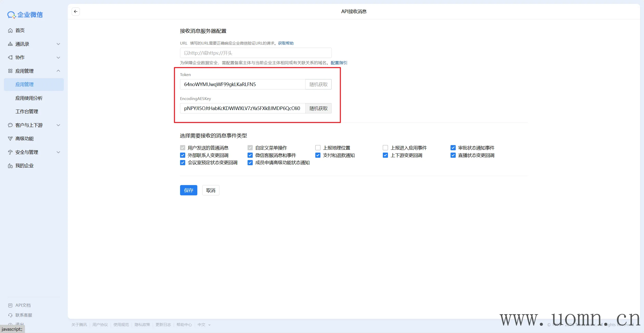The height and width of the screenshot is (333, 644).
Task: Uncheck 审批状态通知事件 checkbox
Action: click(x=453, y=148)
